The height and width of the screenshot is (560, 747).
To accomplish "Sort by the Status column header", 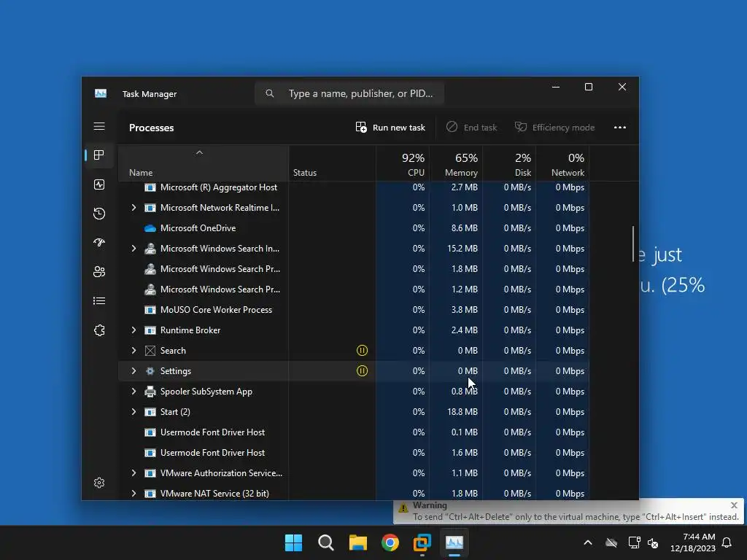I will pos(332,163).
